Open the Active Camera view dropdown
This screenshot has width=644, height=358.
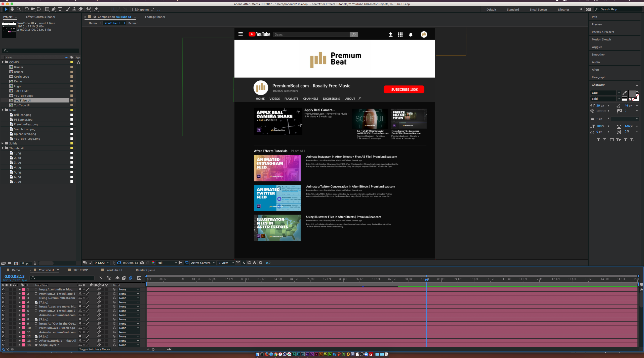203,263
